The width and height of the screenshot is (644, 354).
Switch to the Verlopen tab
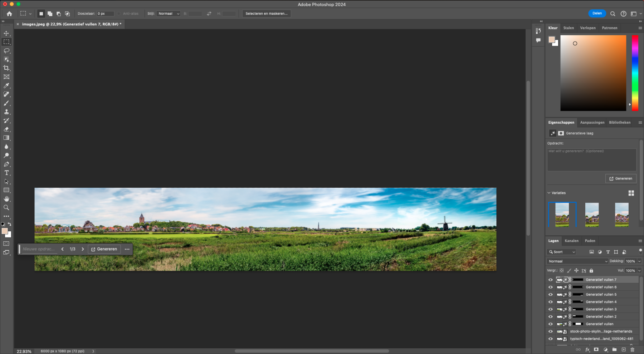tap(588, 28)
